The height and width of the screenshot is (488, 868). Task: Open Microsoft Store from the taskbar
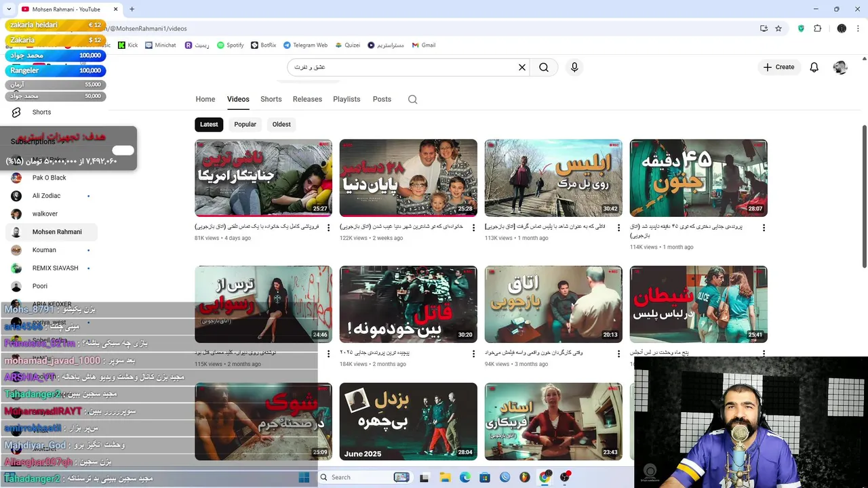click(485, 477)
